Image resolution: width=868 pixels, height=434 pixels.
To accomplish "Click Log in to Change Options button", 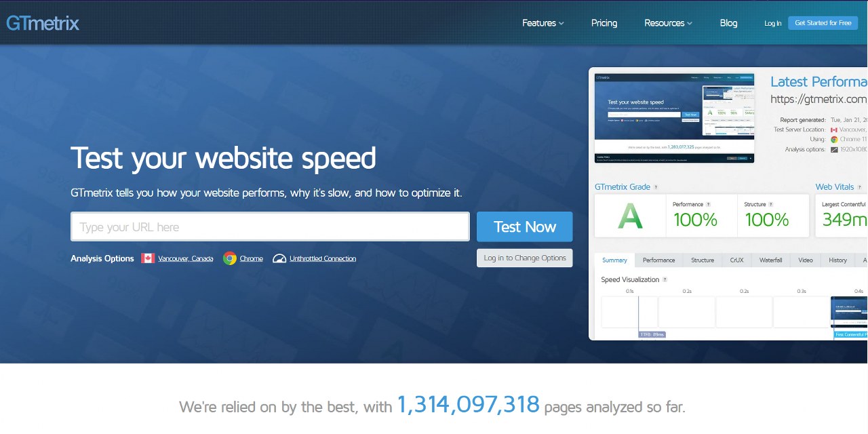I will (525, 258).
